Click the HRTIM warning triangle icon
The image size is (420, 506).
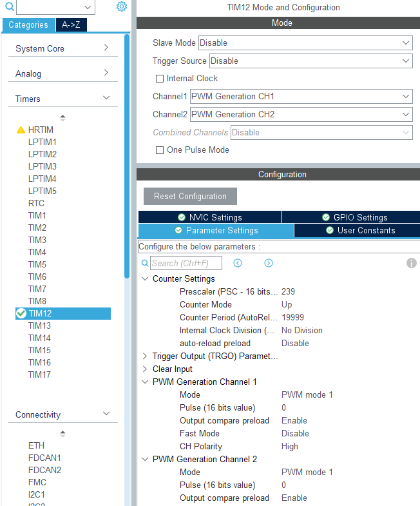pos(21,130)
